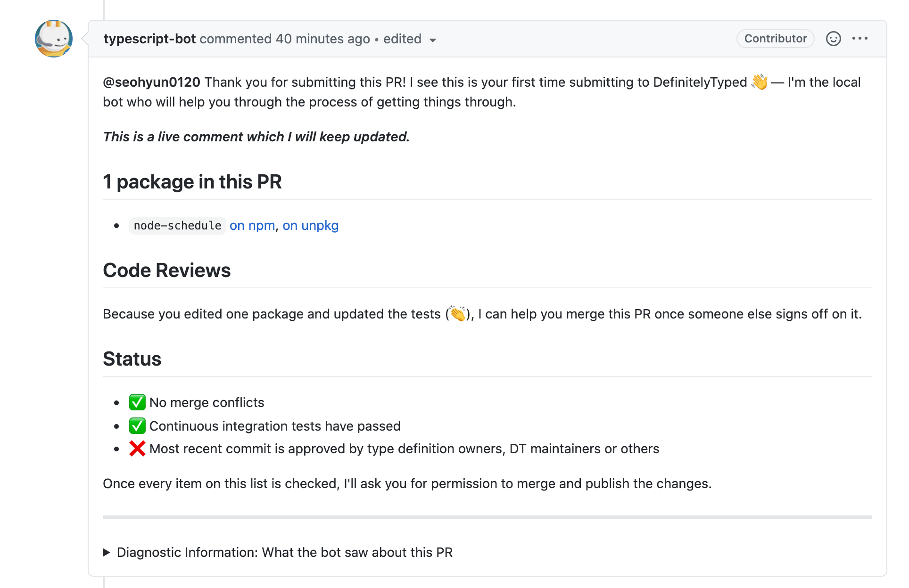Image resolution: width=909 pixels, height=588 pixels.
Task: Click the waving hand emoji
Action: tap(760, 82)
